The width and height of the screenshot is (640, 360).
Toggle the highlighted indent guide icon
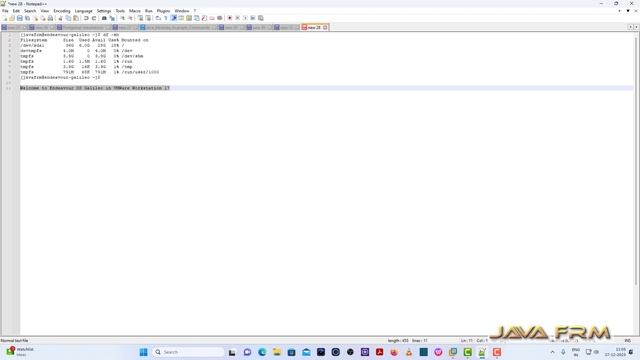(173, 18)
